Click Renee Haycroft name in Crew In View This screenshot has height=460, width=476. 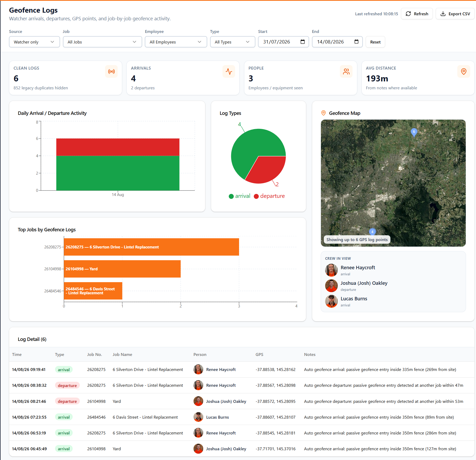tap(358, 267)
